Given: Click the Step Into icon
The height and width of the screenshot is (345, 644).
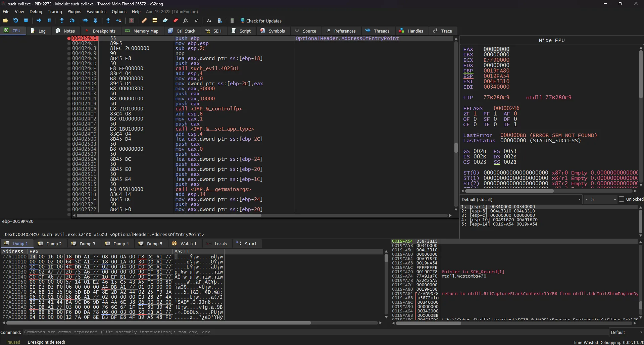Looking at the screenshot, I should click(x=62, y=20).
